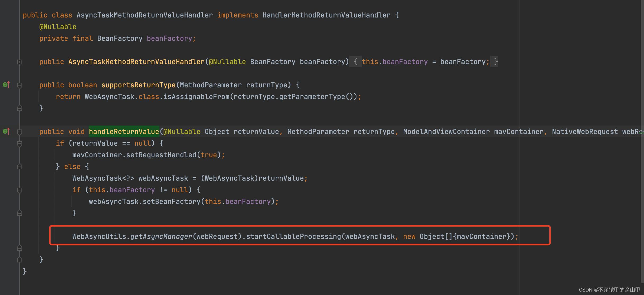Click MethodParameter in the supportsReturnType signature
Viewport: 644px width, 295px height.
[x=211, y=85]
